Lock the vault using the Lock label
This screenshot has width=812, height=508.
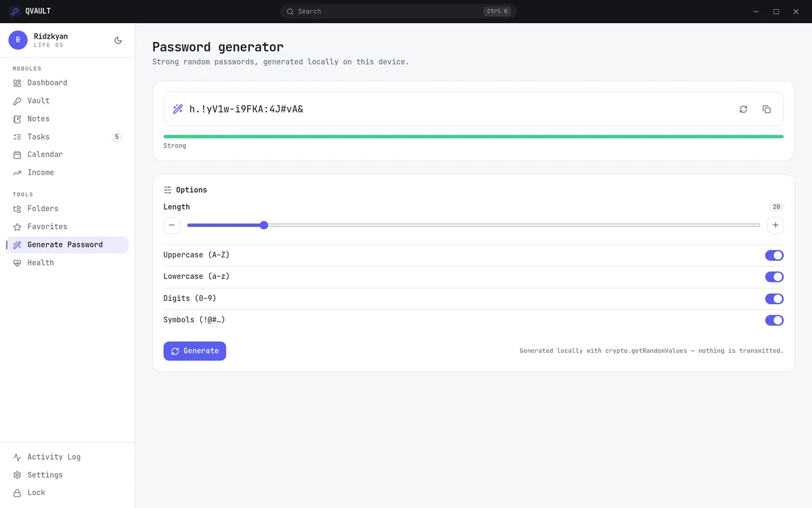[x=37, y=493]
